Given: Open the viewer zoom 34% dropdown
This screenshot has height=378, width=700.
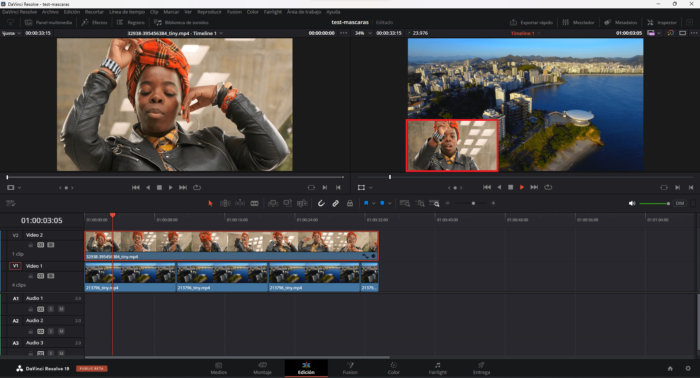Looking at the screenshot, I should [363, 33].
